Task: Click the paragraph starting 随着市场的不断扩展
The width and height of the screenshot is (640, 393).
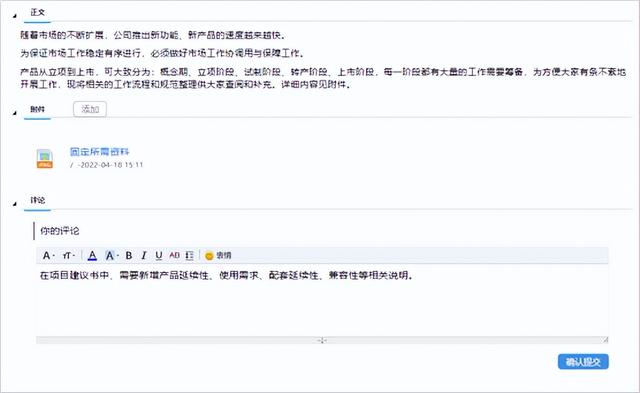Action: coord(153,36)
